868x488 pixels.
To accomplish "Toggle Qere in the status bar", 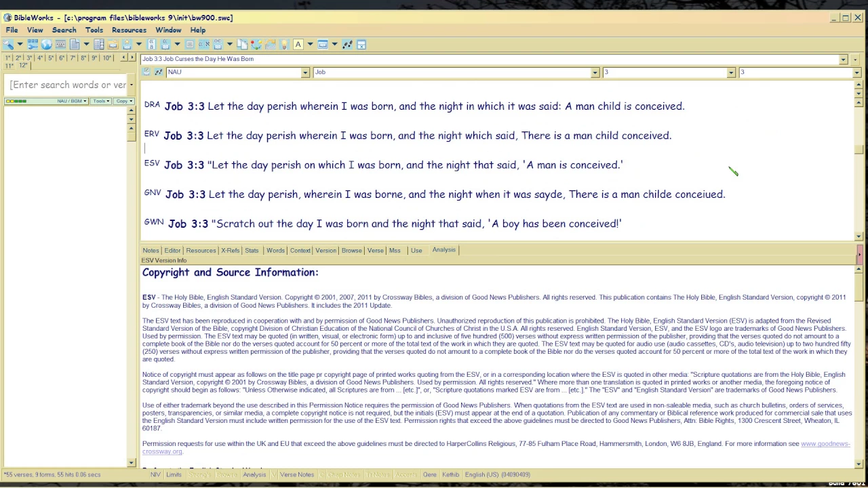I will (x=429, y=474).
